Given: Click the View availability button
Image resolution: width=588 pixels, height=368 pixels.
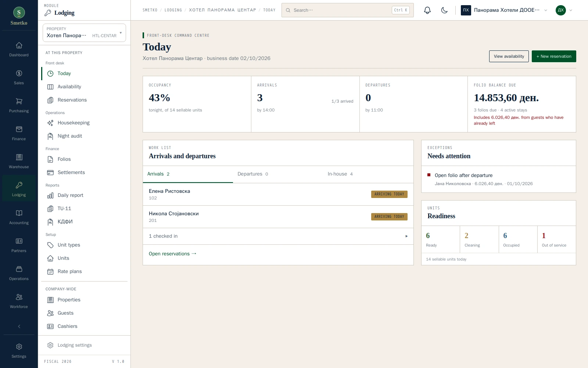Looking at the screenshot, I should [x=509, y=56].
